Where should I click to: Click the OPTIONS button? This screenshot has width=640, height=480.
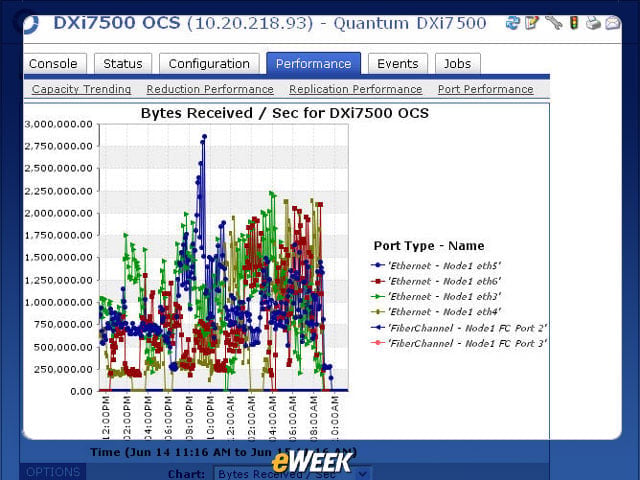click(53, 472)
